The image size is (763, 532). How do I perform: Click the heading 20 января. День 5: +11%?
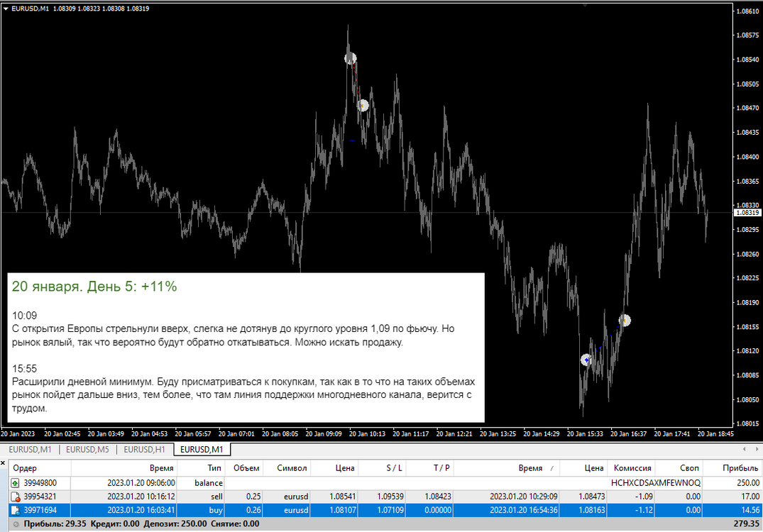coord(94,287)
